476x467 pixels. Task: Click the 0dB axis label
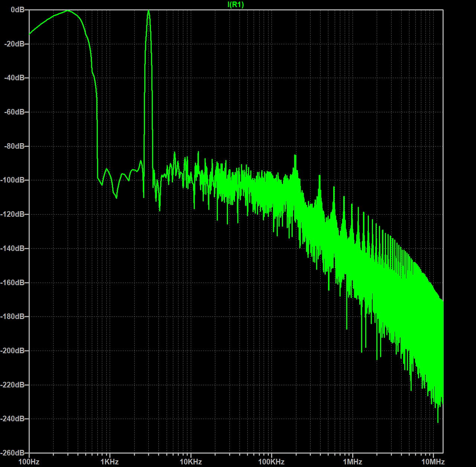click(x=17, y=10)
